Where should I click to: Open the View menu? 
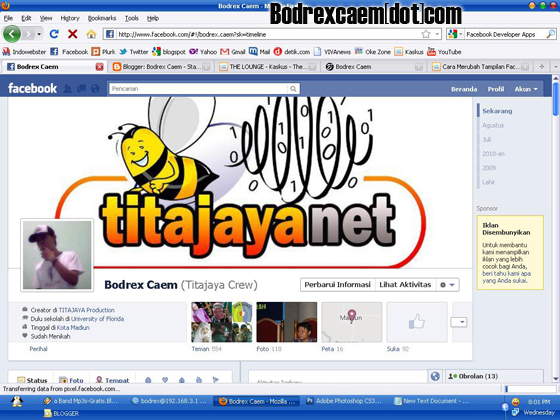tap(46, 18)
